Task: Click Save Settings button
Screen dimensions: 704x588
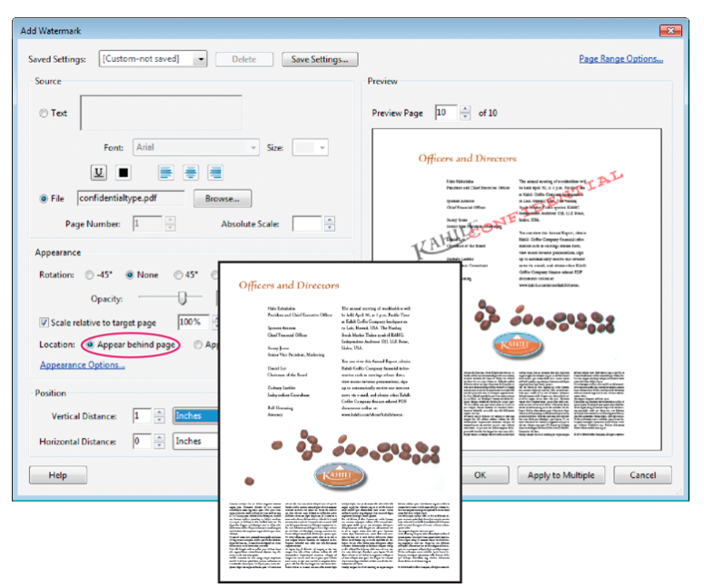Action: [320, 59]
